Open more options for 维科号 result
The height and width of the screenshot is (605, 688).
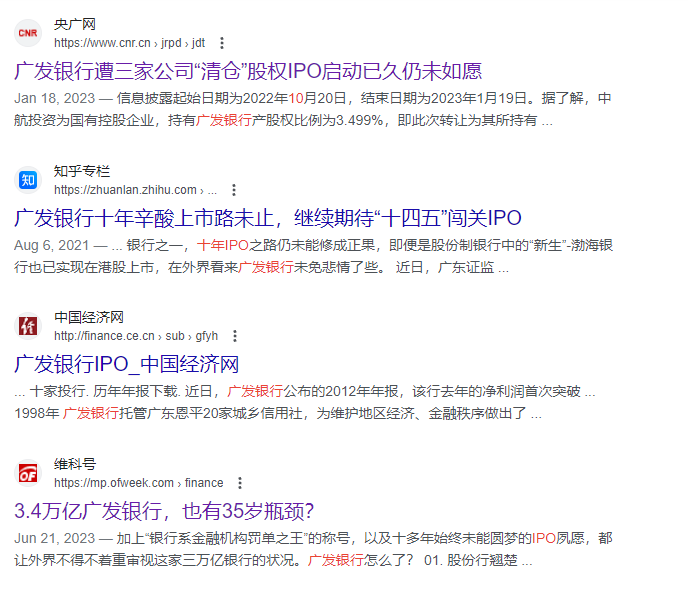tap(240, 483)
